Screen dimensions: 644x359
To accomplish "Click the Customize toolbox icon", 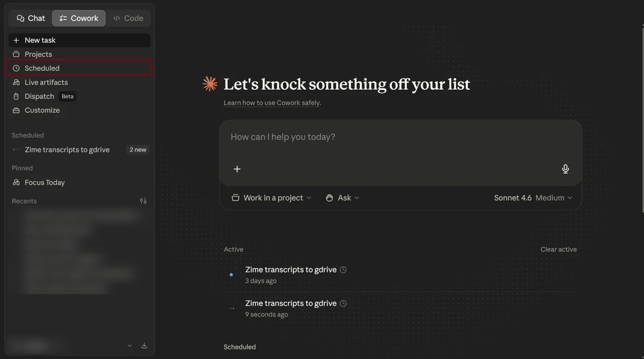I will (16, 110).
